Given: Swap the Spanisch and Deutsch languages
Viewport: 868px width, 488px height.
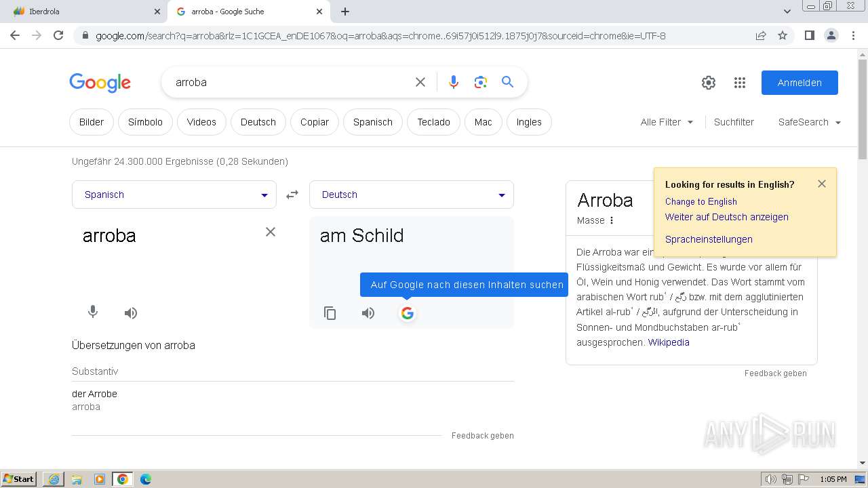Looking at the screenshot, I should click(x=292, y=195).
